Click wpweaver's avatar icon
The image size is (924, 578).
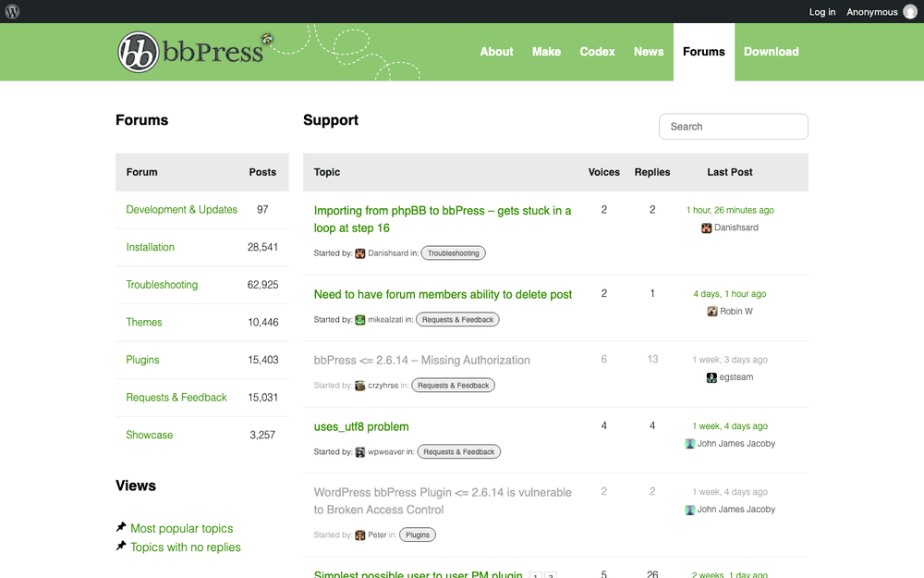coord(360,452)
